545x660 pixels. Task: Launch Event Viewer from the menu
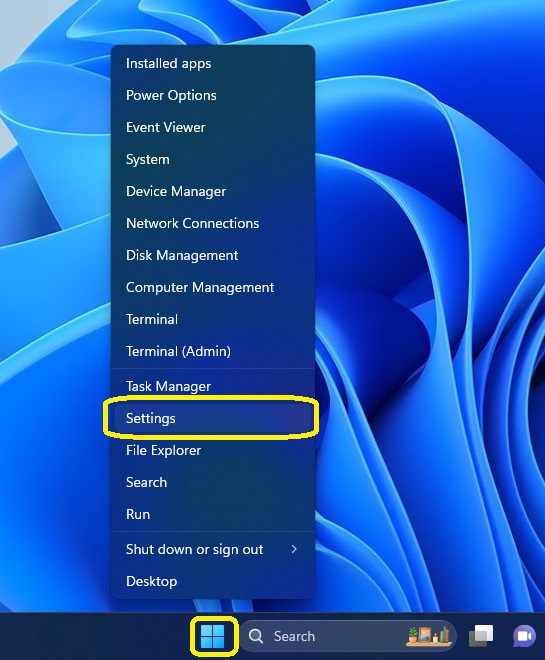(213, 127)
